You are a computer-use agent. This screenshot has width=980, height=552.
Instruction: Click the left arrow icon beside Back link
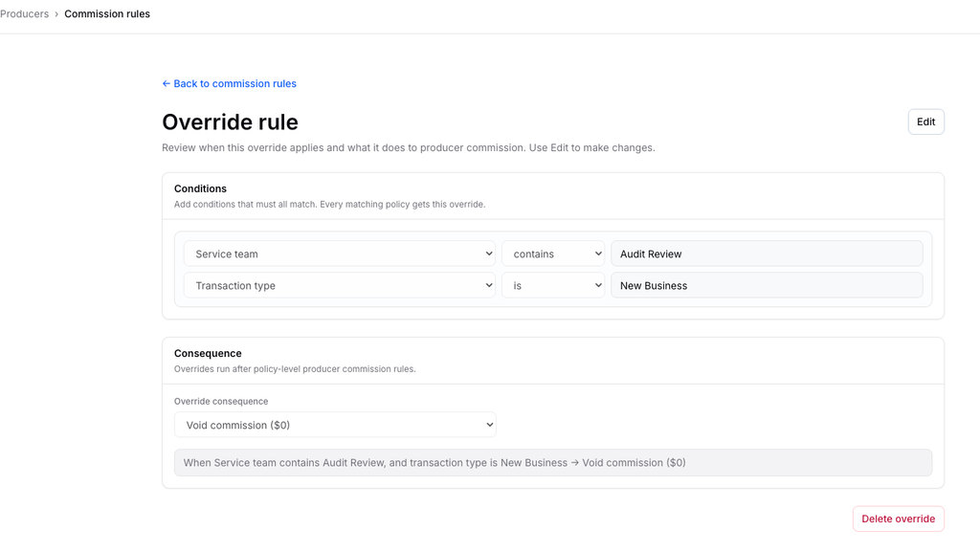pyautogui.click(x=167, y=83)
